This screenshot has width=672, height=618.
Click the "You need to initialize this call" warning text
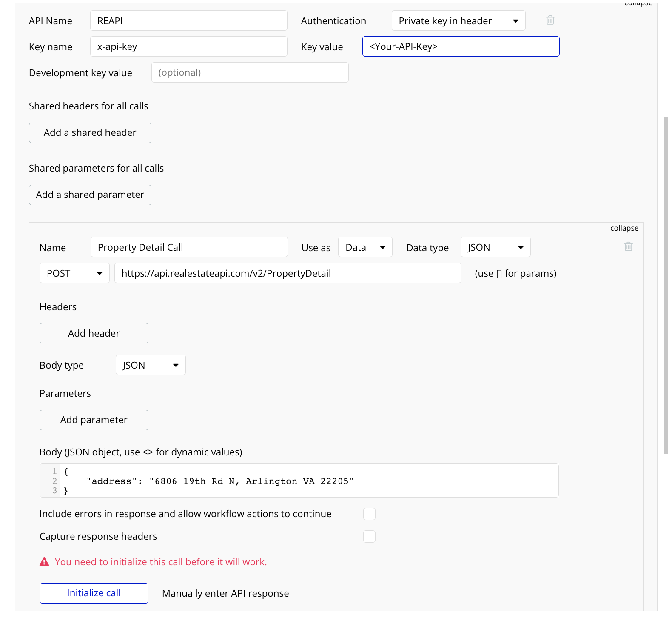pyautogui.click(x=161, y=562)
